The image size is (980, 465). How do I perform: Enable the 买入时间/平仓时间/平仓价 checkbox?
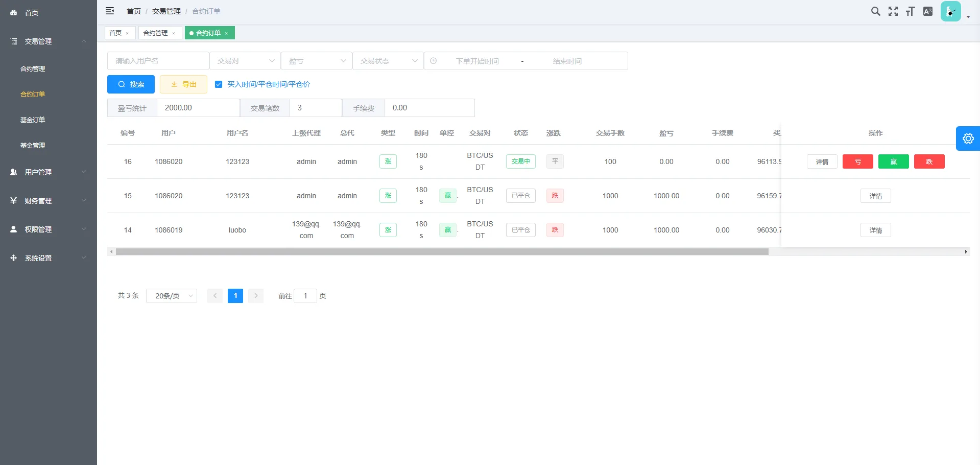pyautogui.click(x=219, y=84)
